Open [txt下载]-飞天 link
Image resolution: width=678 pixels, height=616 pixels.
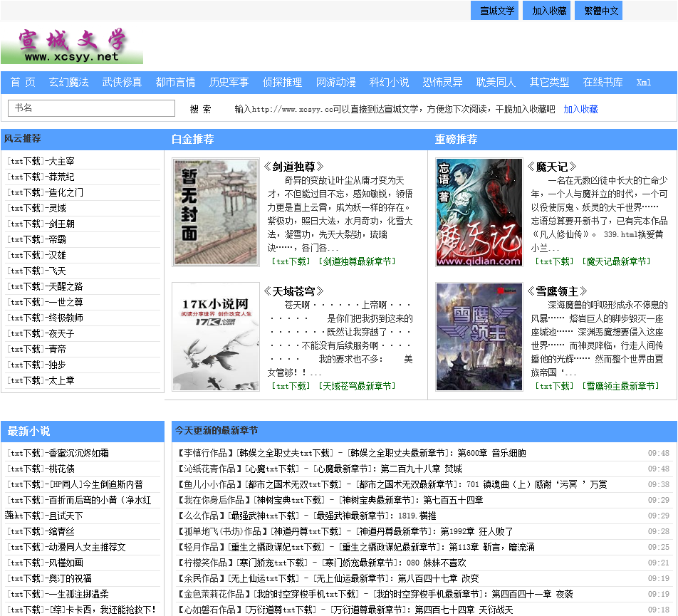coord(36,271)
